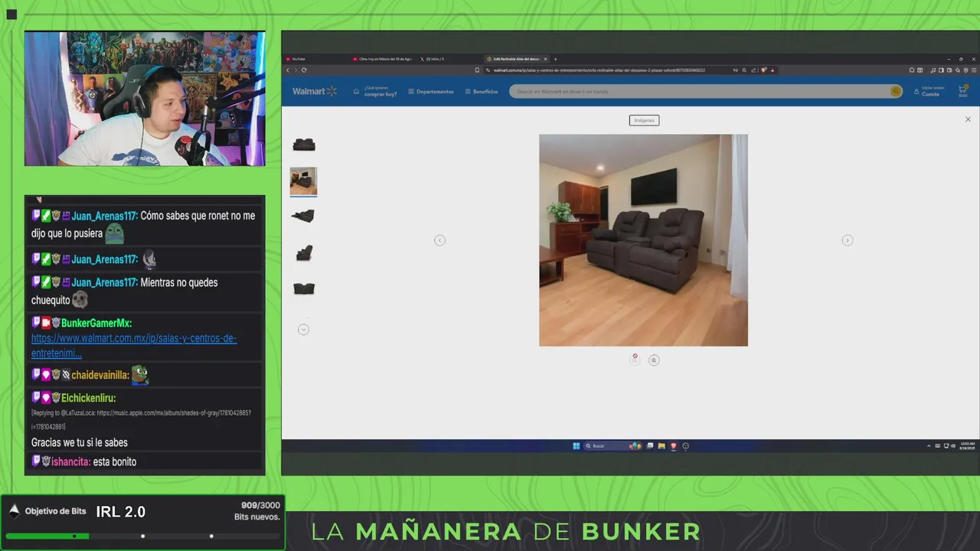Click the Bits goal progress bar
The width and height of the screenshot is (980, 551).
pyautogui.click(x=142, y=536)
